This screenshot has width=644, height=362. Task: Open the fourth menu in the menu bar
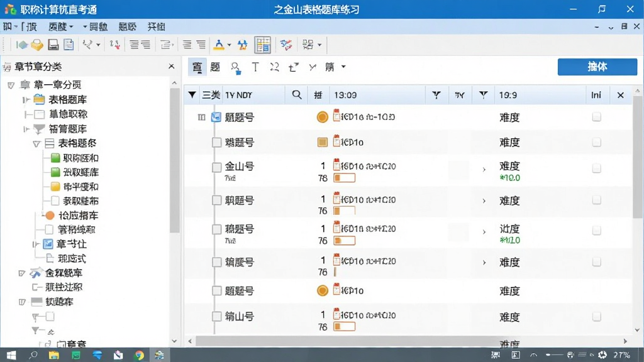[x=127, y=26]
